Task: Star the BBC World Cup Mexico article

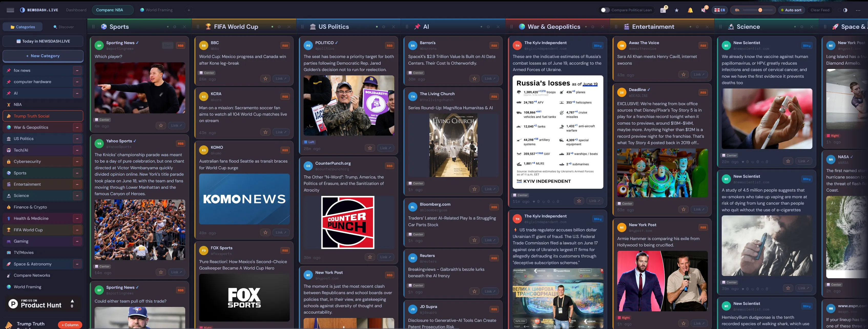Action: pyautogui.click(x=265, y=78)
